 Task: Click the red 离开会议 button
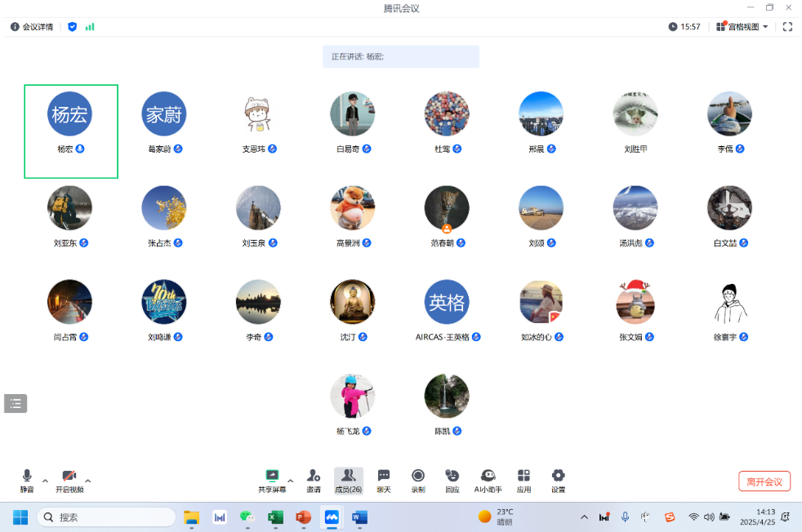point(764,481)
